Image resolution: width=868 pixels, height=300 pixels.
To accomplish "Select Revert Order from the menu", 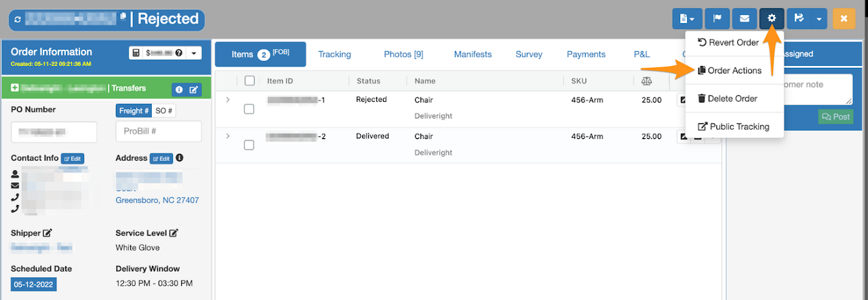I will click(734, 42).
